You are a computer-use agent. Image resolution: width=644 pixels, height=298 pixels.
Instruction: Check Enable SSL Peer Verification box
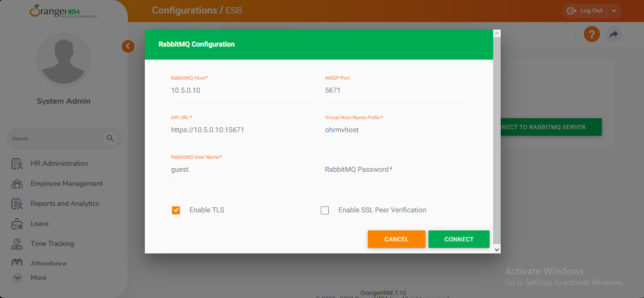[x=325, y=210]
